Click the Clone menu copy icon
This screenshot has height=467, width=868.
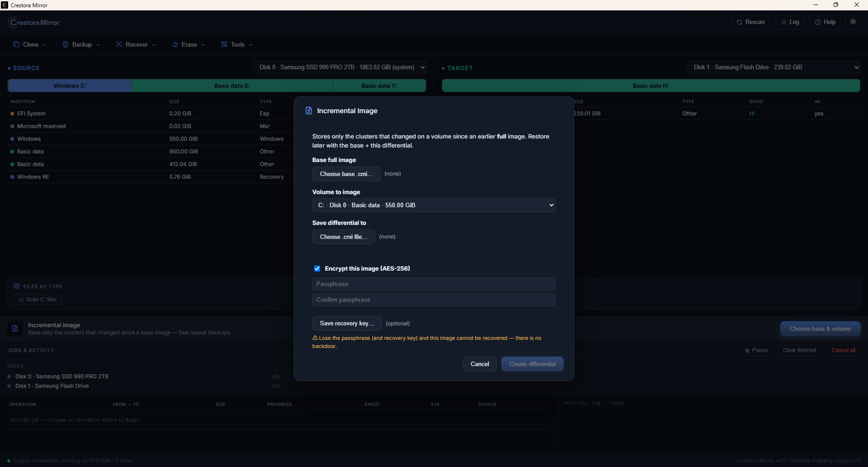[x=16, y=44]
